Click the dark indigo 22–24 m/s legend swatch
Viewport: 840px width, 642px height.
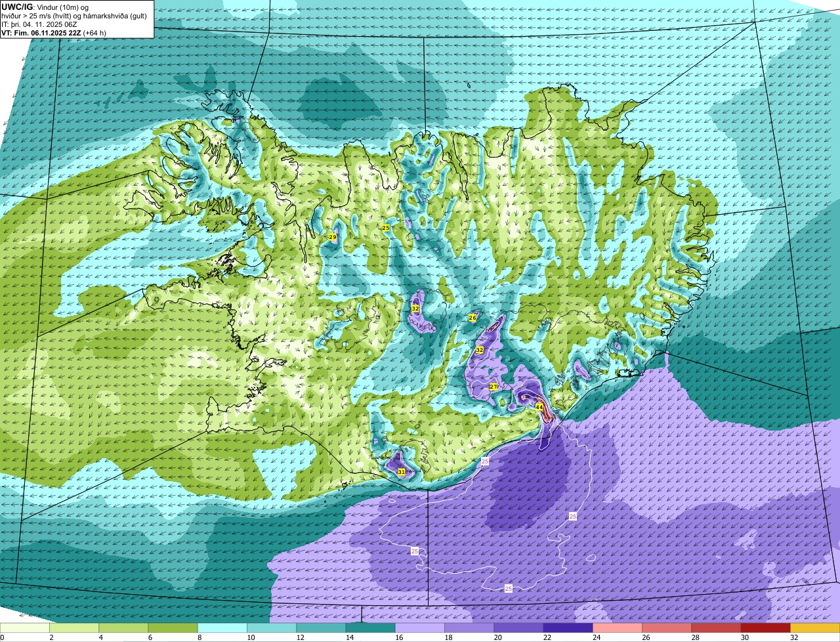[x=568, y=628]
